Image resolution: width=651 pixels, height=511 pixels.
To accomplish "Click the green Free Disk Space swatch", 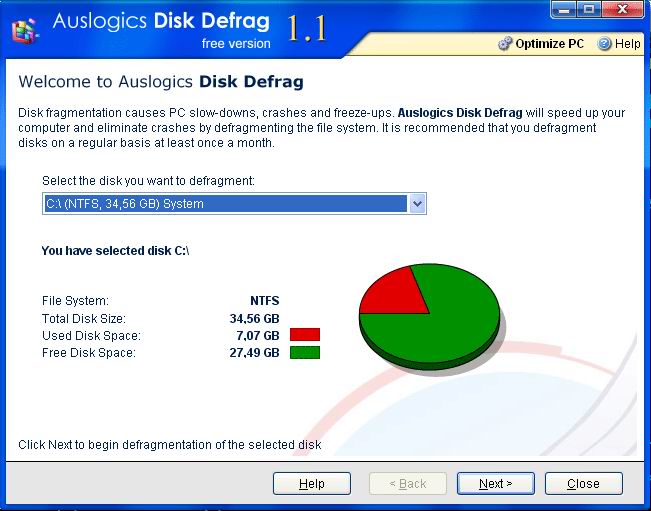I will 305,352.
